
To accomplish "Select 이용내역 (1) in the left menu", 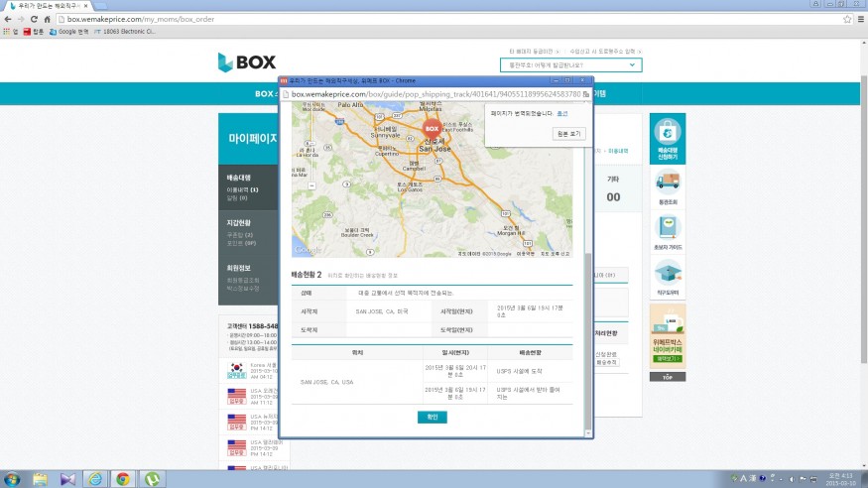I will pyautogui.click(x=242, y=188).
